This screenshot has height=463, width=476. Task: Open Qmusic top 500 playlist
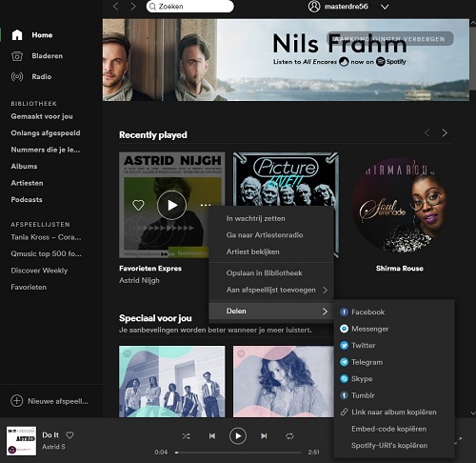pyautogui.click(x=46, y=253)
